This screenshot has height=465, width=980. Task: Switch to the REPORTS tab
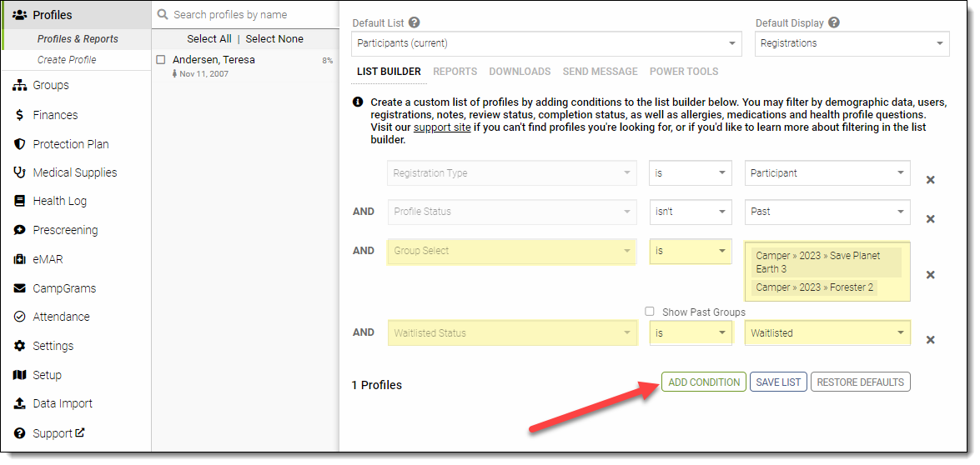pyautogui.click(x=455, y=72)
